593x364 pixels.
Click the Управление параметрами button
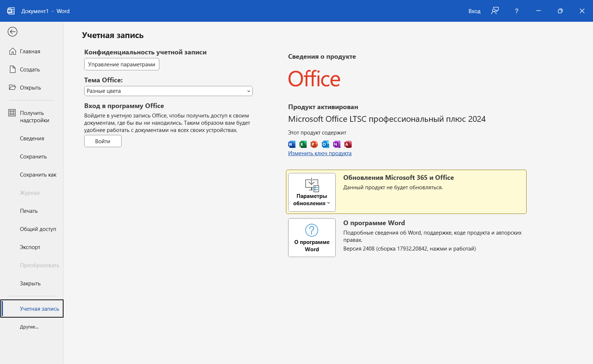point(122,65)
